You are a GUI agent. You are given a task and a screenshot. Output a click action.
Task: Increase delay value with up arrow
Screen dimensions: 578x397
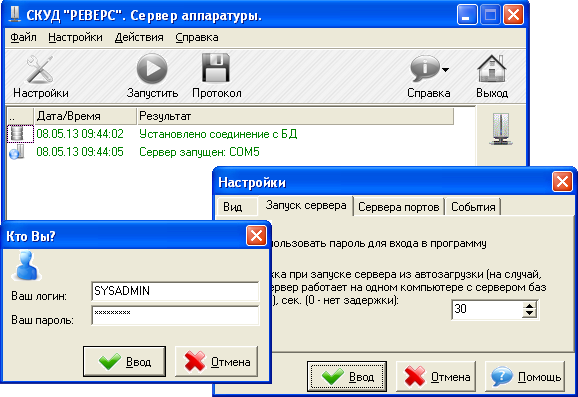[x=530, y=306]
